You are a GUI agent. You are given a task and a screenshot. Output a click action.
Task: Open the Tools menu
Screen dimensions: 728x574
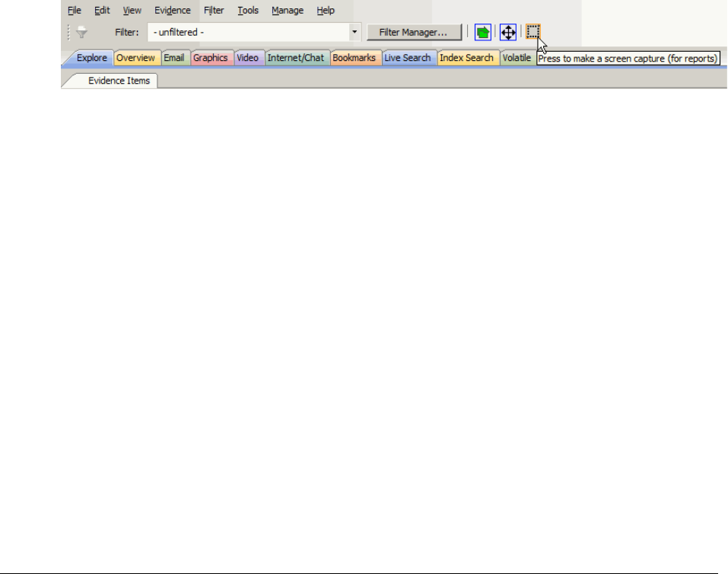(248, 10)
